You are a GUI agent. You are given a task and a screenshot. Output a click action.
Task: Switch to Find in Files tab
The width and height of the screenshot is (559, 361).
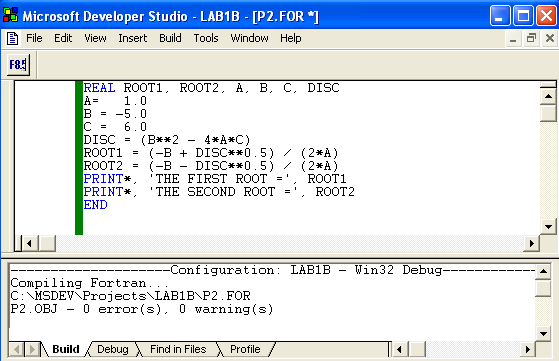(x=178, y=349)
